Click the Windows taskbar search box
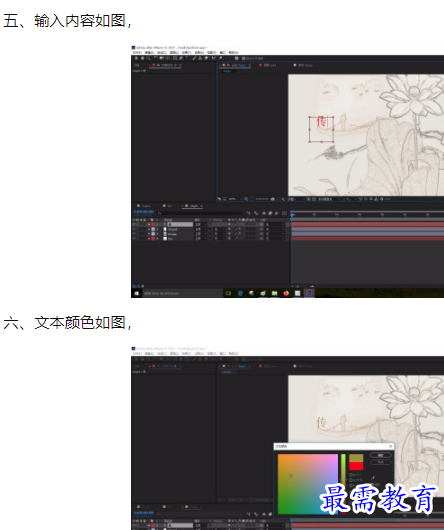Viewport: 444px width, 530px height. (183, 293)
